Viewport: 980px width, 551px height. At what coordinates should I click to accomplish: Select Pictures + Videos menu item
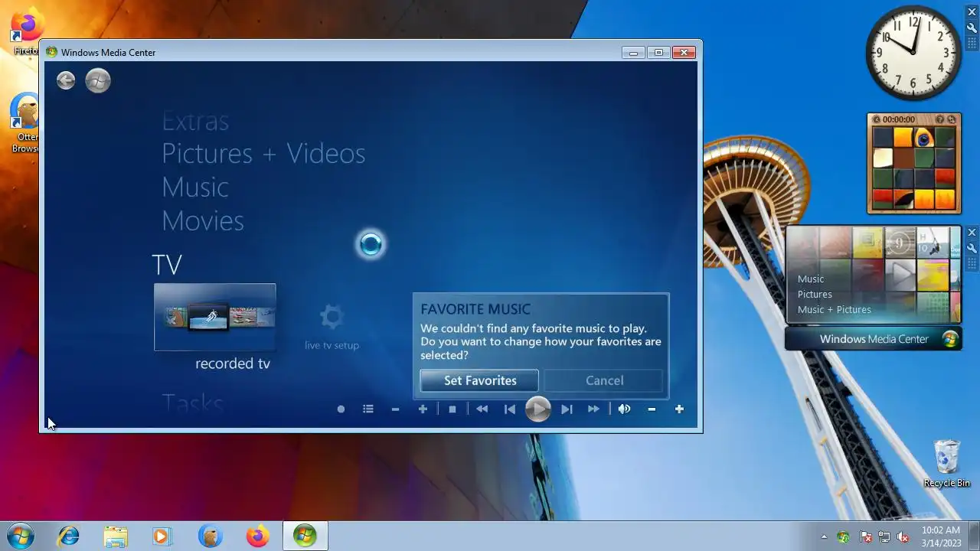[x=263, y=154]
